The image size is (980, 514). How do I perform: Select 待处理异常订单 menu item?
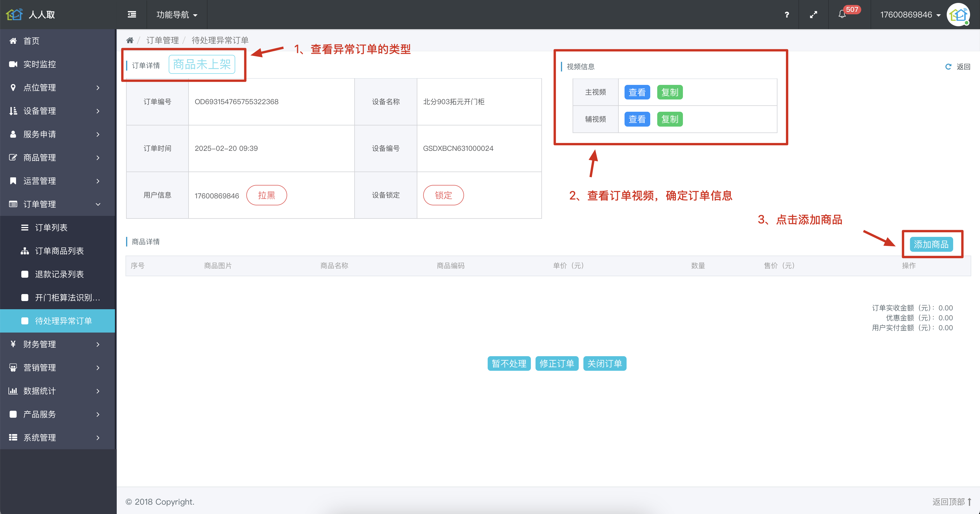[x=58, y=321]
